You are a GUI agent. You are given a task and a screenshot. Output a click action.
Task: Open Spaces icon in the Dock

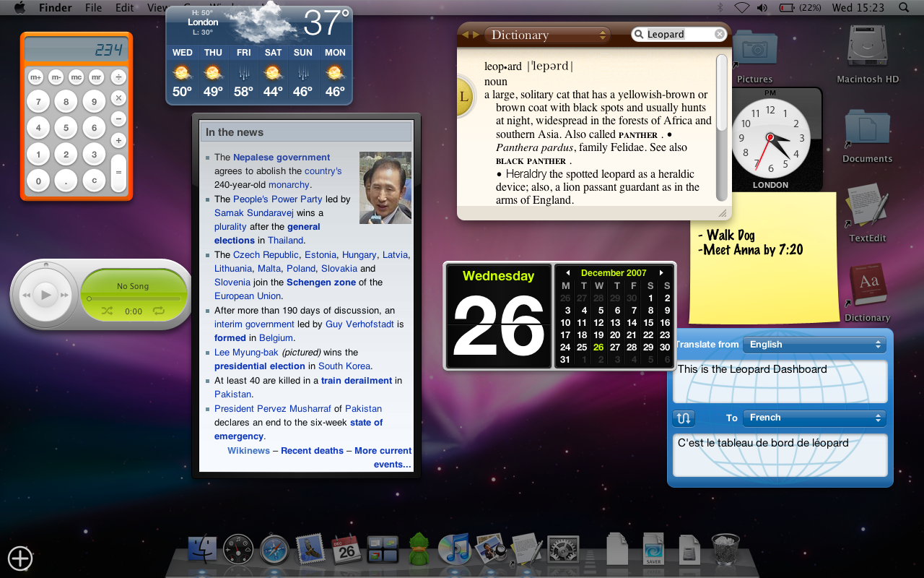point(383,550)
